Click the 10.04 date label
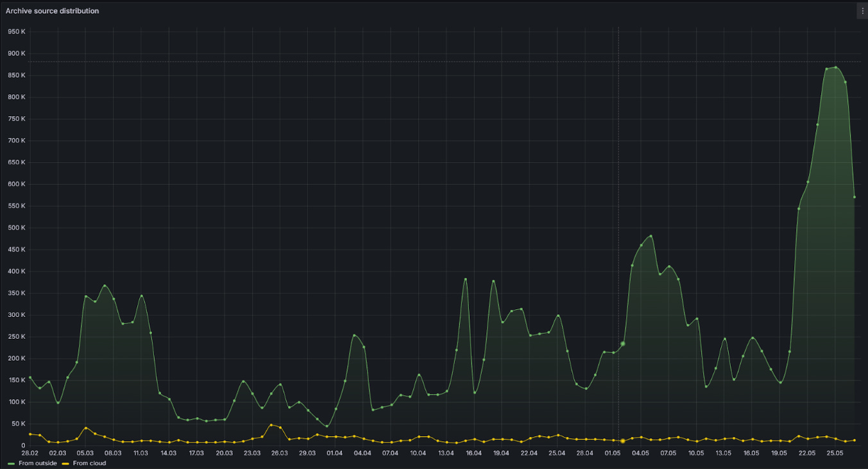The height and width of the screenshot is (469, 868). pyautogui.click(x=418, y=453)
